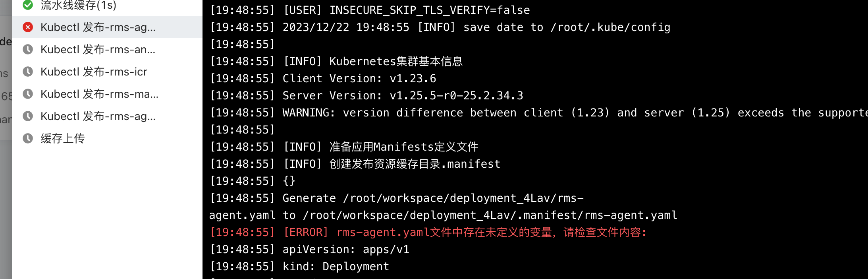
Task: Click the green success checkmark beside 流水线缓存
Action: (x=28, y=5)
